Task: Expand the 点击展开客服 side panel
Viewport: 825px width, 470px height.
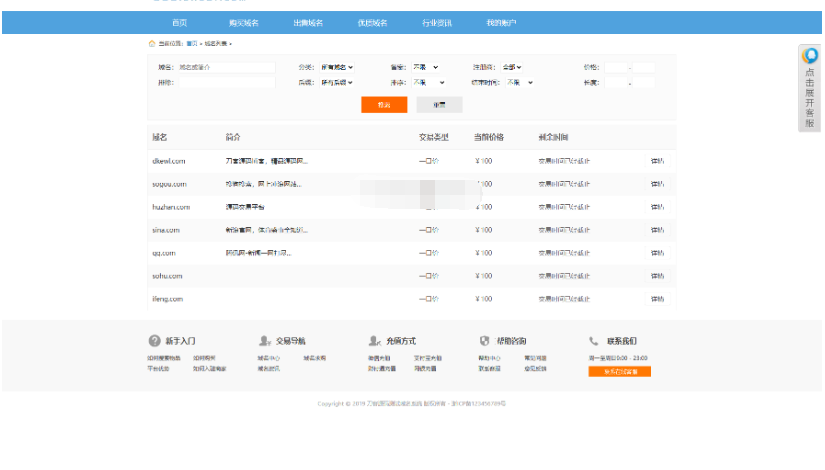Action: tap(810, 88)
